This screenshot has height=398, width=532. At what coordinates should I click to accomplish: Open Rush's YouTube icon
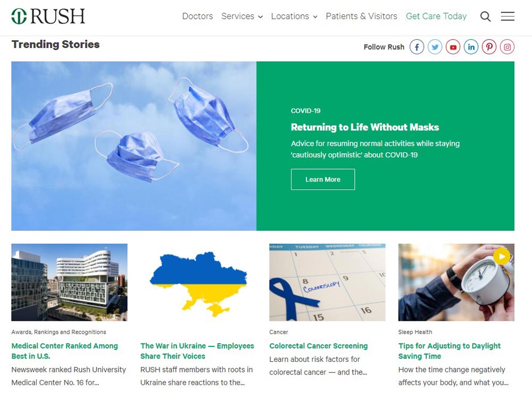pos(453,47)
